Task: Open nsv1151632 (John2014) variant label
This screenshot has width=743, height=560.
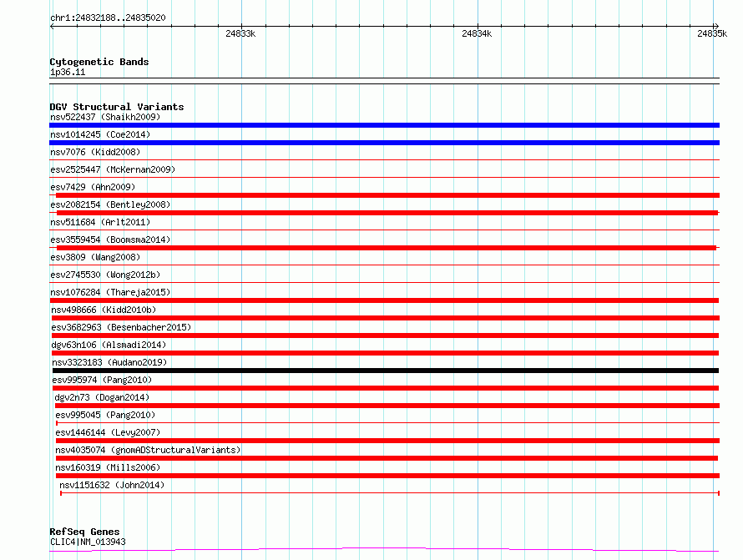Action: click(x=112, y=485)
